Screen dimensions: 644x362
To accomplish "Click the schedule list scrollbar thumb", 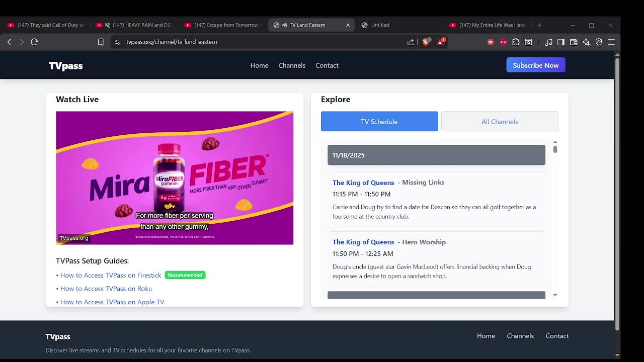I will click(555, 149).
